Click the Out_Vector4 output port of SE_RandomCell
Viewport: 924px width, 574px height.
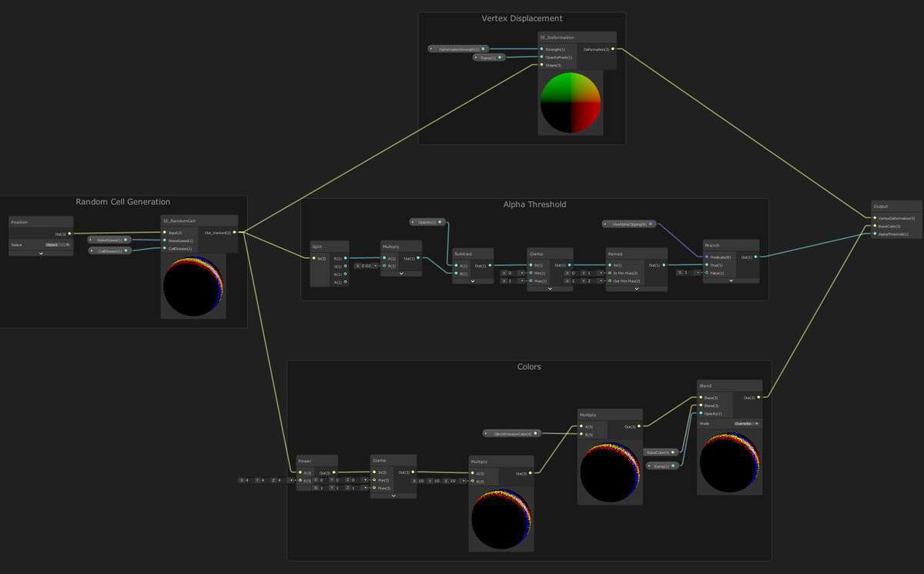pos(234,232)
